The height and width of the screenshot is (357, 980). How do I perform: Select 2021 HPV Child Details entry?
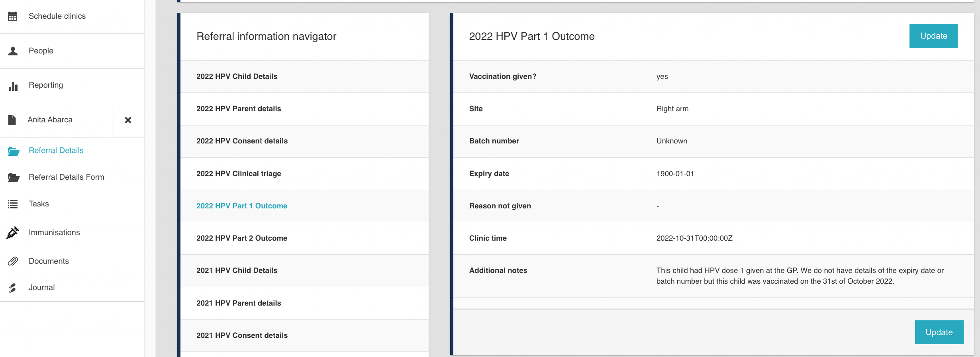pos(304,271)
